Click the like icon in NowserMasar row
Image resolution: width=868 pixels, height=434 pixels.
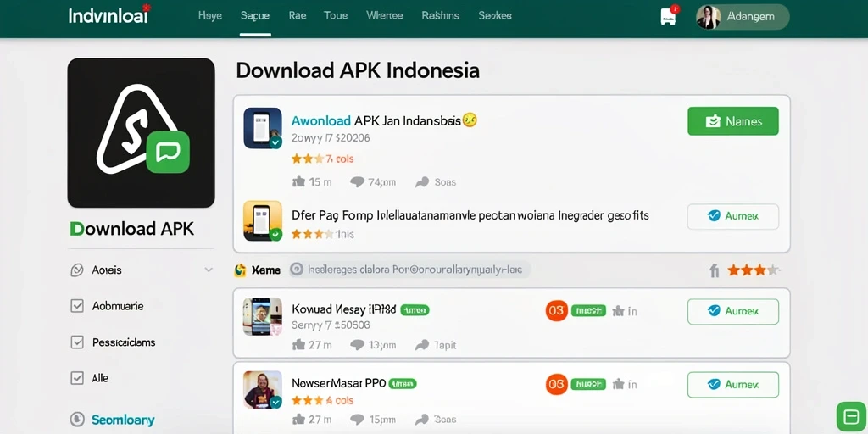[x=298, y=419]
